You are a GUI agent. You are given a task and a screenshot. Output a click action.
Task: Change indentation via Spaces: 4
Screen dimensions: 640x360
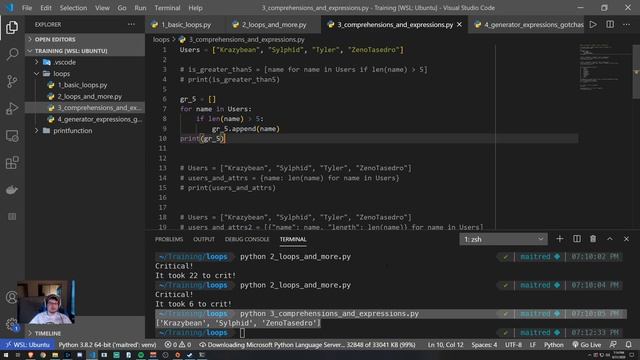tap(484, 344)
